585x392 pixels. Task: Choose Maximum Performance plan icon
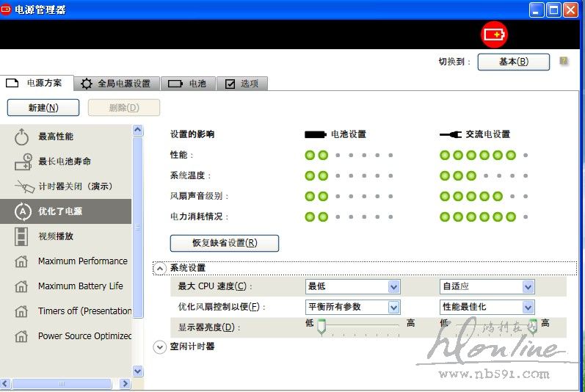click(22, 261)
